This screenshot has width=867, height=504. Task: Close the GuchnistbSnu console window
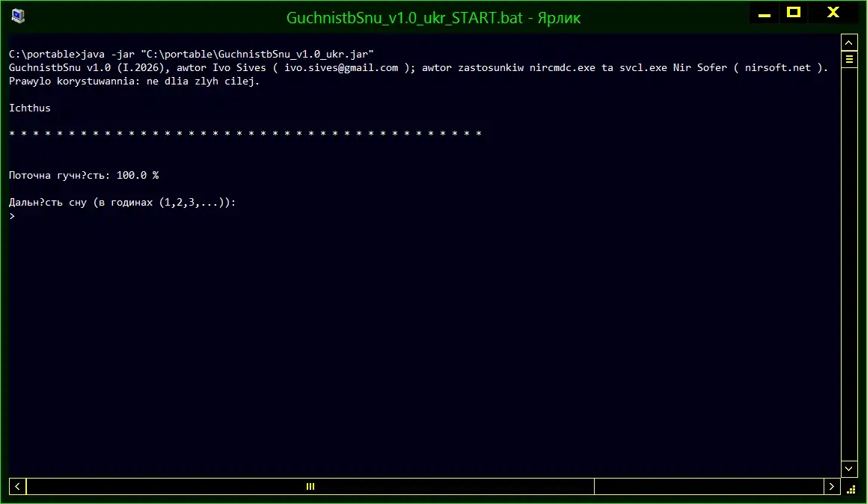(x=833, y=13)
